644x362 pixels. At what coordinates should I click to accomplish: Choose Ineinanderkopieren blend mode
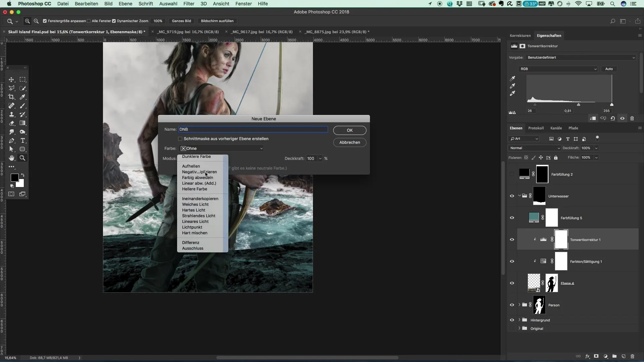(200, 199)
